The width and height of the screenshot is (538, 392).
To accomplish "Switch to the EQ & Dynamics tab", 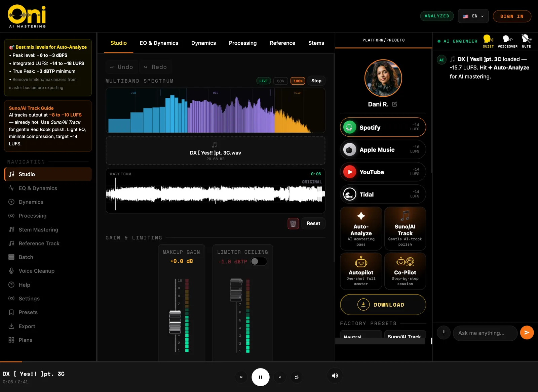I will (x=159, y=43).
